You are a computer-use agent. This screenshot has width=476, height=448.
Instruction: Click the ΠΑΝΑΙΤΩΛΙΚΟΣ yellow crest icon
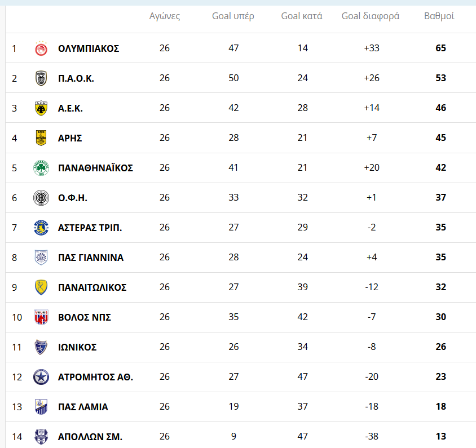click(41, 287)
